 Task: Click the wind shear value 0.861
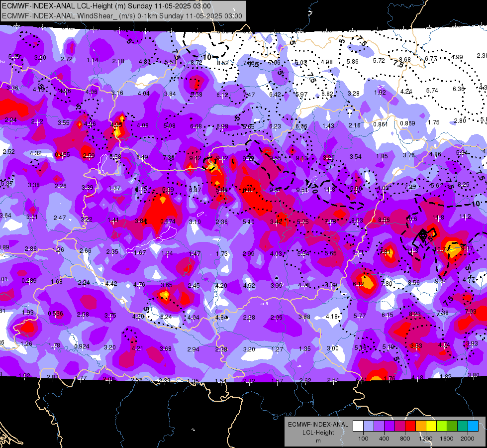(x=381, y=124)
